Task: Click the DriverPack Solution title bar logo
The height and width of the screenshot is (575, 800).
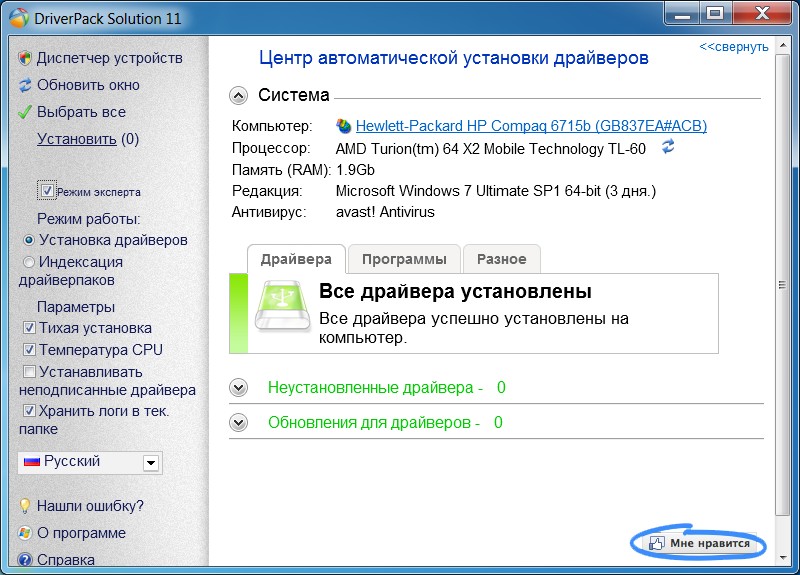Action: 19,18
